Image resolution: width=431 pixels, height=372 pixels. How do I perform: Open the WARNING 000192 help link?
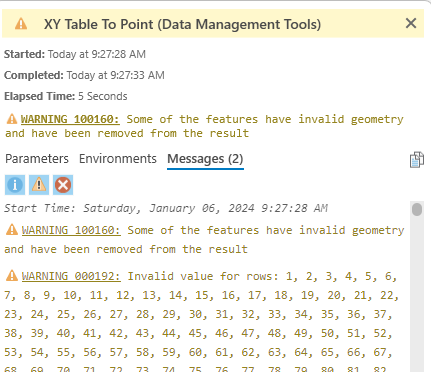[71, 276]
